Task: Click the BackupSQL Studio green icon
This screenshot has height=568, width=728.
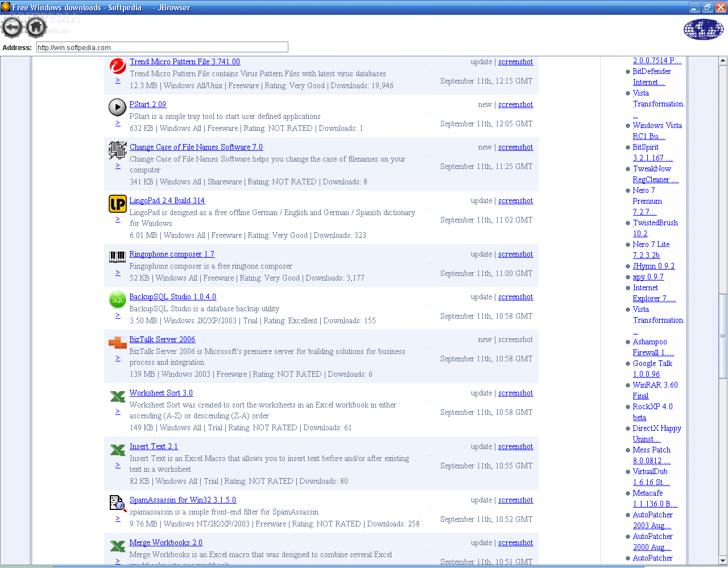Action: pos(117,299)
